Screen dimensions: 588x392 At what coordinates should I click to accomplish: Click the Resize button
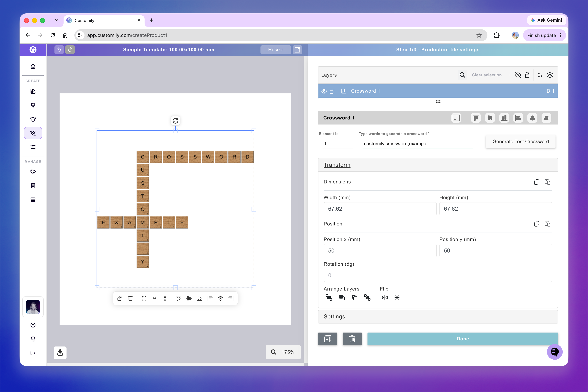click(276, 50)
